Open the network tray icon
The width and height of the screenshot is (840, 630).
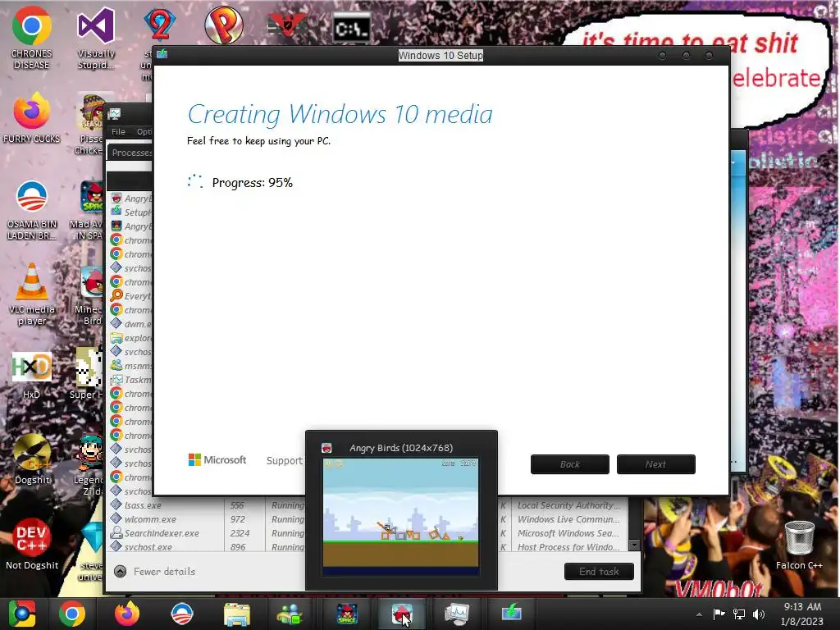tap(739, 614)
